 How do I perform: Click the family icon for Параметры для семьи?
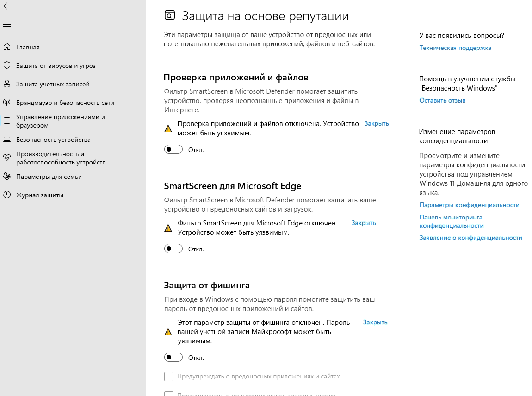(x=7, y=176)
